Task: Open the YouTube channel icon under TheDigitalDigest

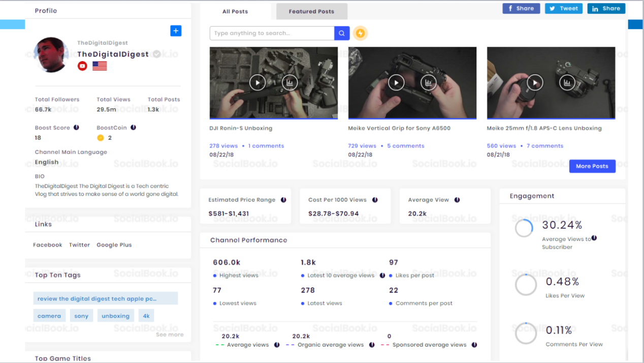Action: point(82,66)
